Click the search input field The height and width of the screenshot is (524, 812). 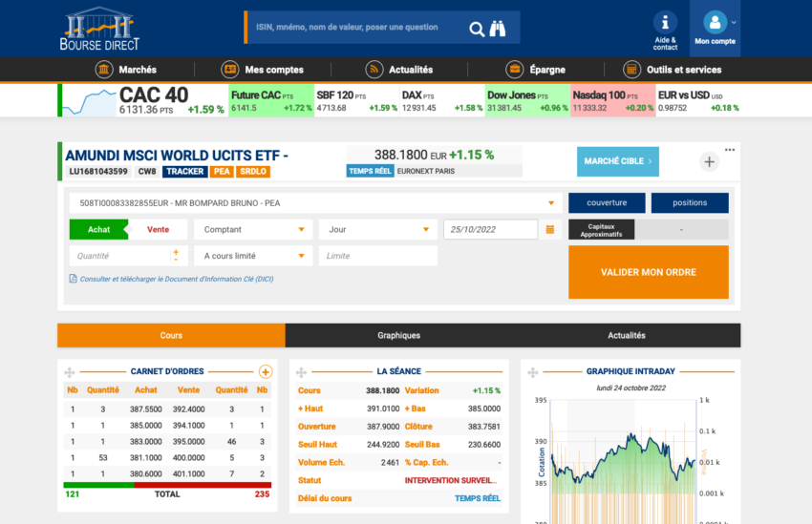tap(357, 28)
